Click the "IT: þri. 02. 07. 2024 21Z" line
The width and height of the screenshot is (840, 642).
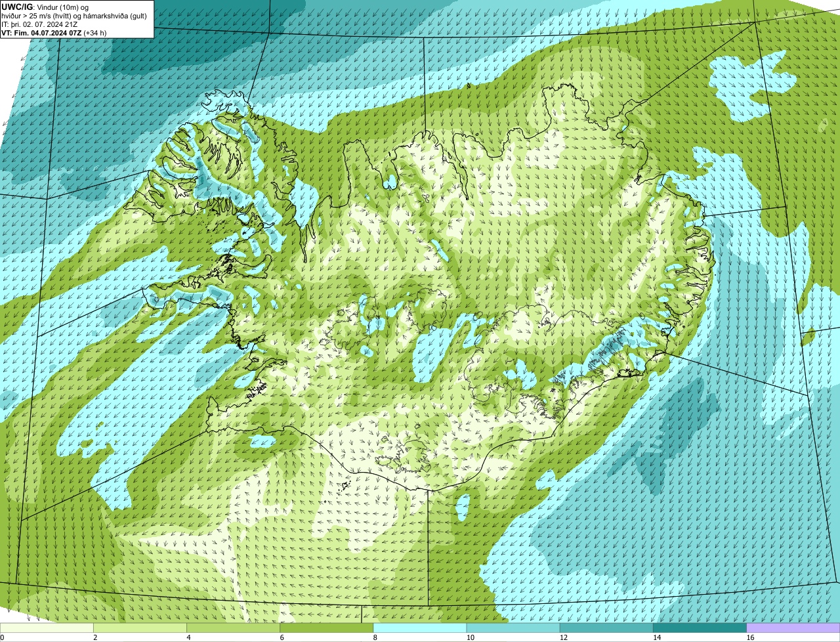(39, 24)
